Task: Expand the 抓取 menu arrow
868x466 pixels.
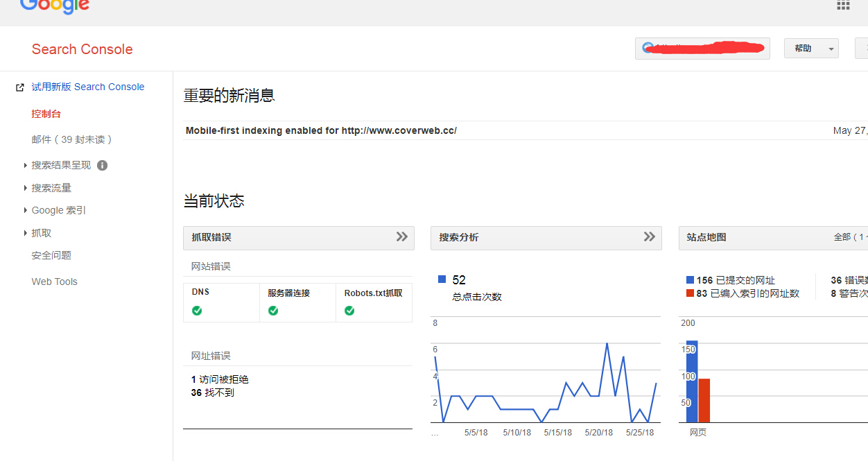Action: point(26,233)
